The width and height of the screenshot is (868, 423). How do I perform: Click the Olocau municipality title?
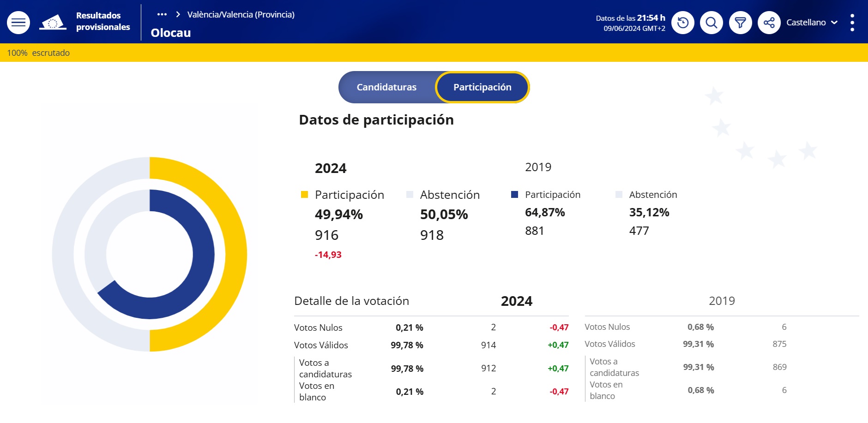pos(170,33)
